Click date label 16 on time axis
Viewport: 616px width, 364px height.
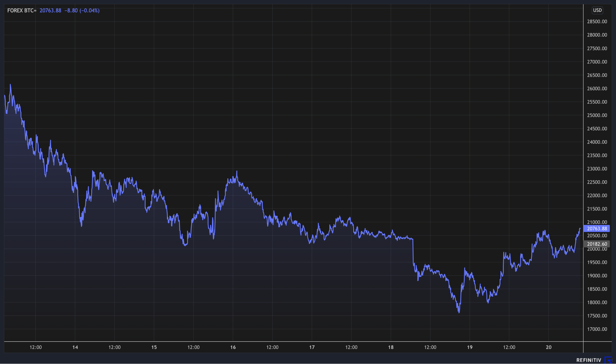coord(233,347)
